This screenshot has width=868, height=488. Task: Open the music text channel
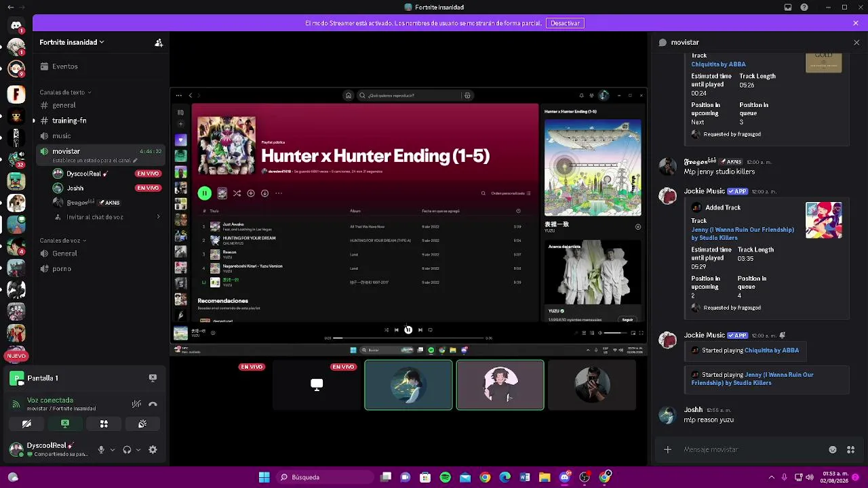coord(100,136)
